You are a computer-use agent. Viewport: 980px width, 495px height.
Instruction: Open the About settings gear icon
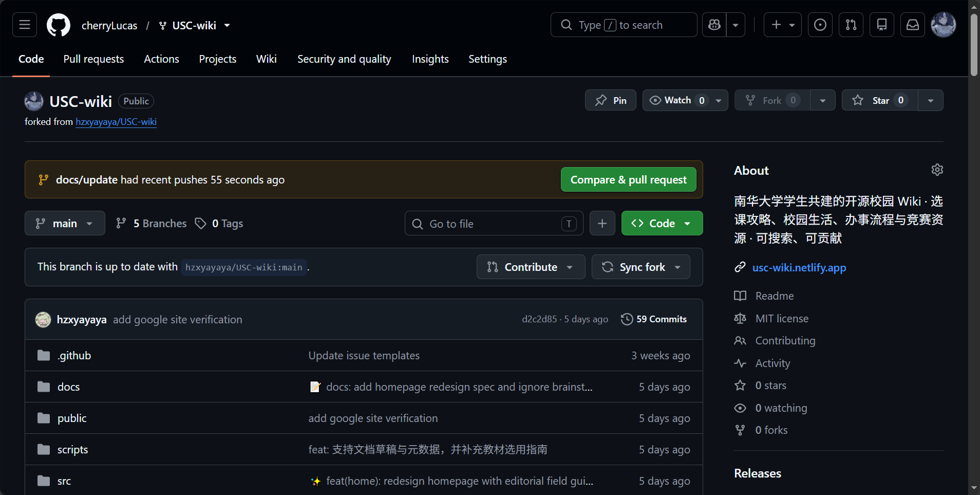pos(937,170)
